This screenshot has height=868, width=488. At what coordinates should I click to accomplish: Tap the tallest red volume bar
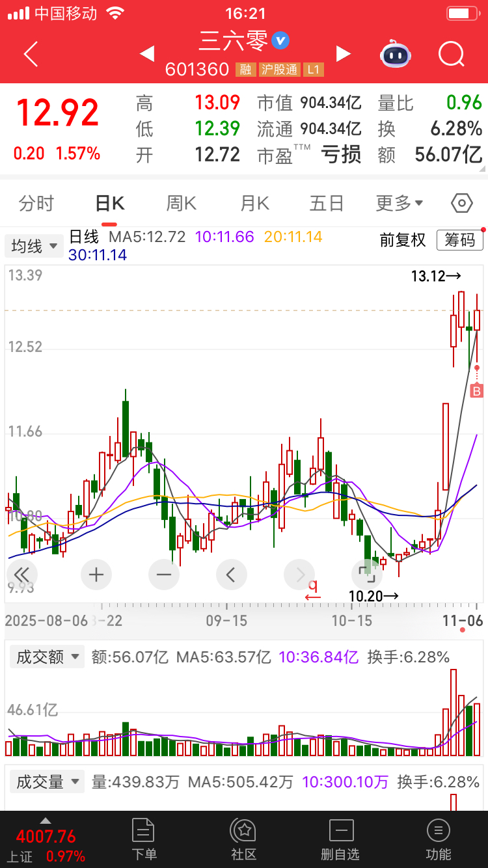click(x=454, y=712)
